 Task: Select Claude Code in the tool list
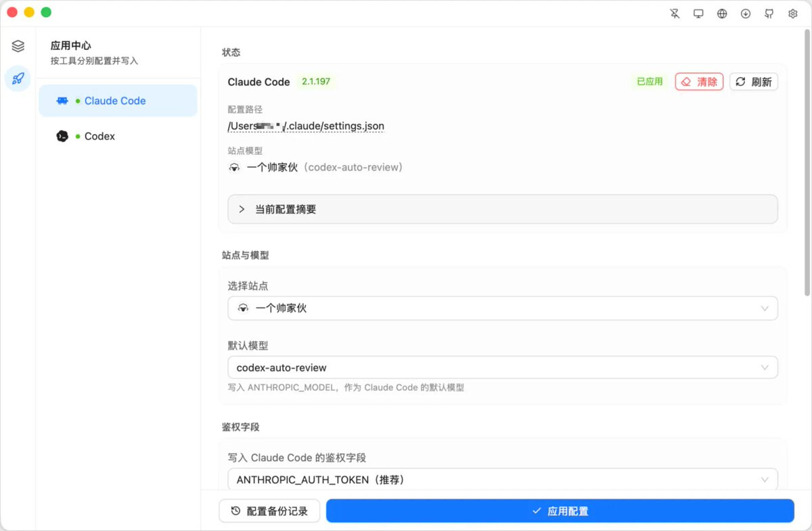tap(118, 101)
